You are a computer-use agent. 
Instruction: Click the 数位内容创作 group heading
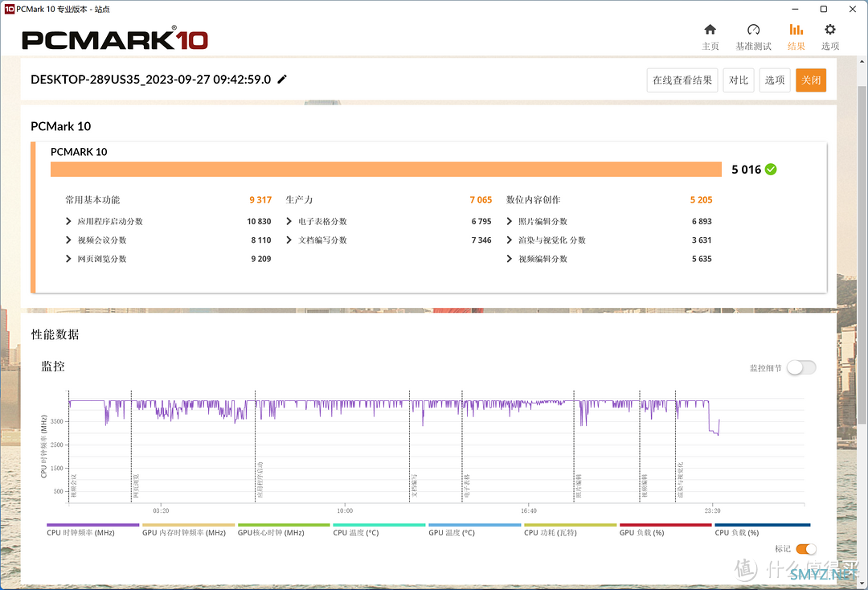533,200
